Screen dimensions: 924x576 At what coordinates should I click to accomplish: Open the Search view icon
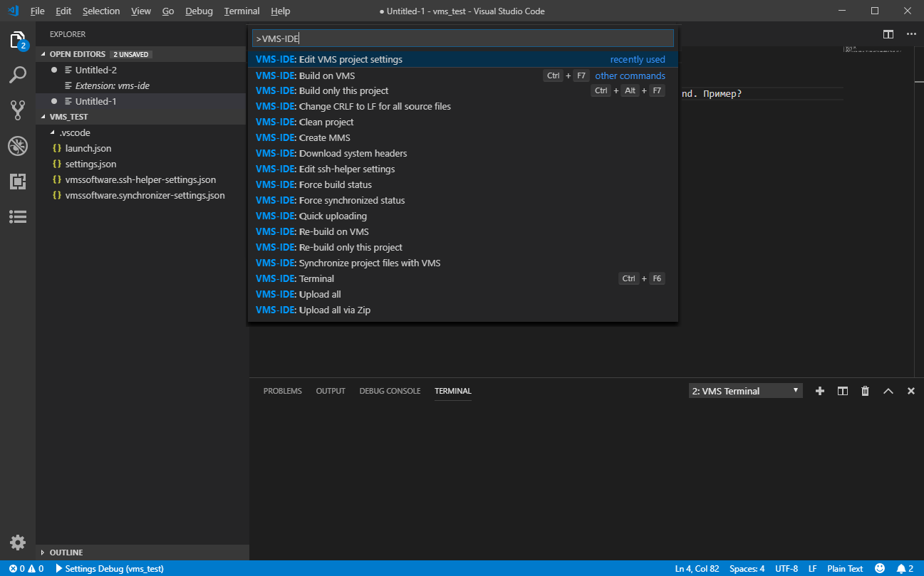click(18, 74)
